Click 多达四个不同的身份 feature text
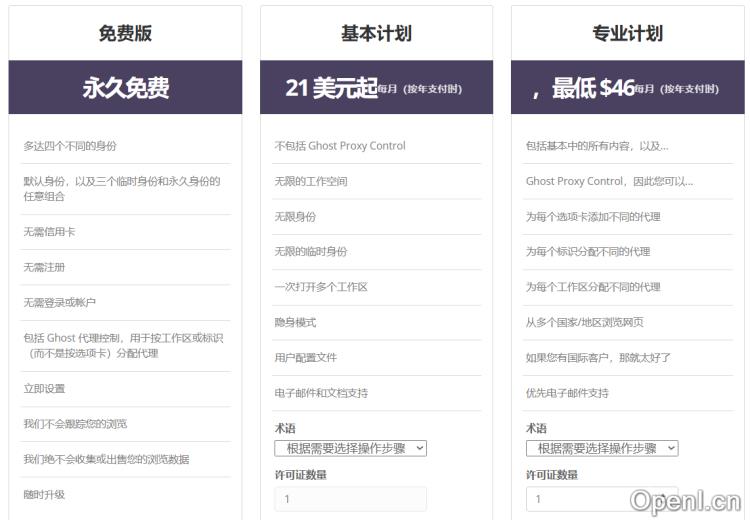The width and height of the screenshot is (750, 520). pos(70,146)
